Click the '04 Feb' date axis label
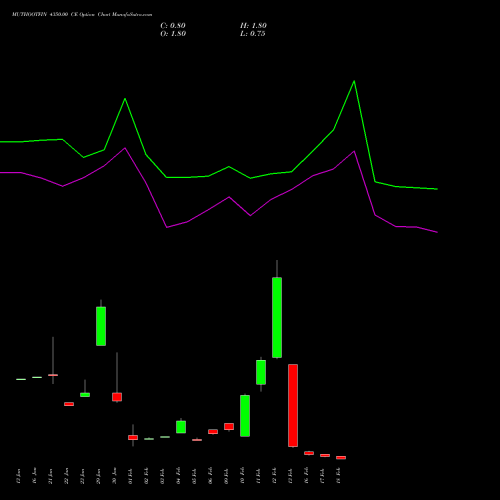The width and height of the screenshot is (500, 500). [x=178, y=476]
